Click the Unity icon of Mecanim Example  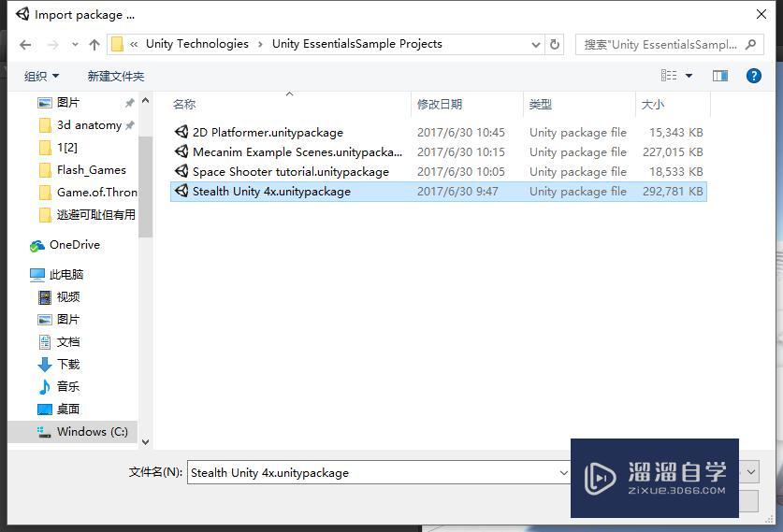tap(181, 151)
